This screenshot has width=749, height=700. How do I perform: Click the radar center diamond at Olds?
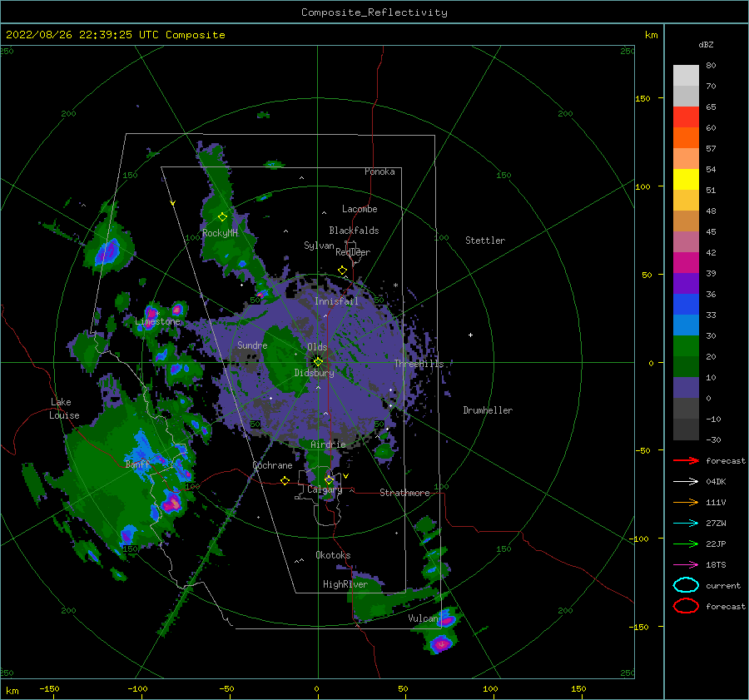[x=318, y=362]
